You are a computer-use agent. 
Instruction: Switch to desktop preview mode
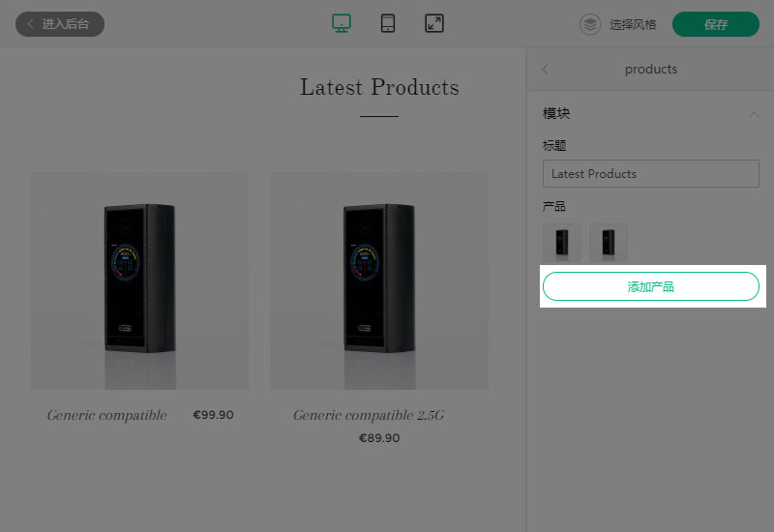tap(342, 23)
